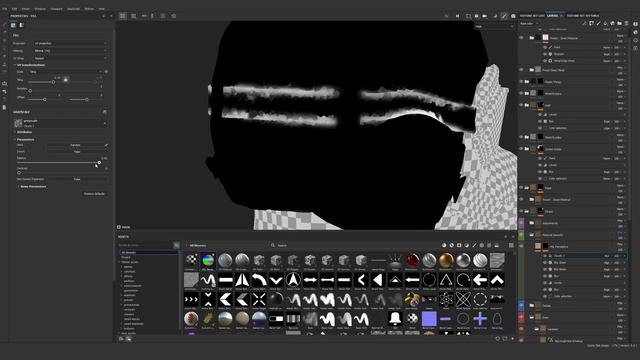The height and width of the screenshot is (360, 640).
Task: Select the atom symbol asset thumbnail
Action: pos(446,299)
